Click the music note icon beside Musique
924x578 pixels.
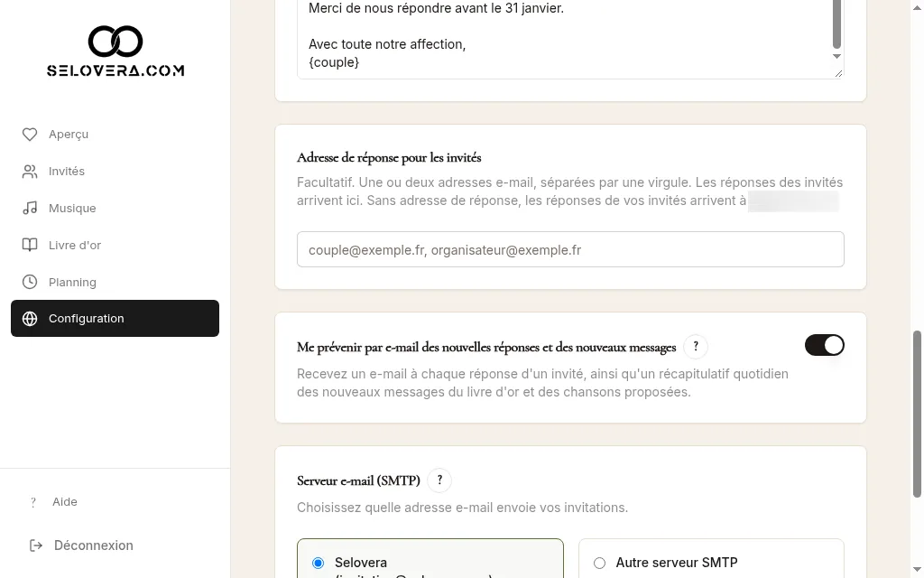pos(30,209)
